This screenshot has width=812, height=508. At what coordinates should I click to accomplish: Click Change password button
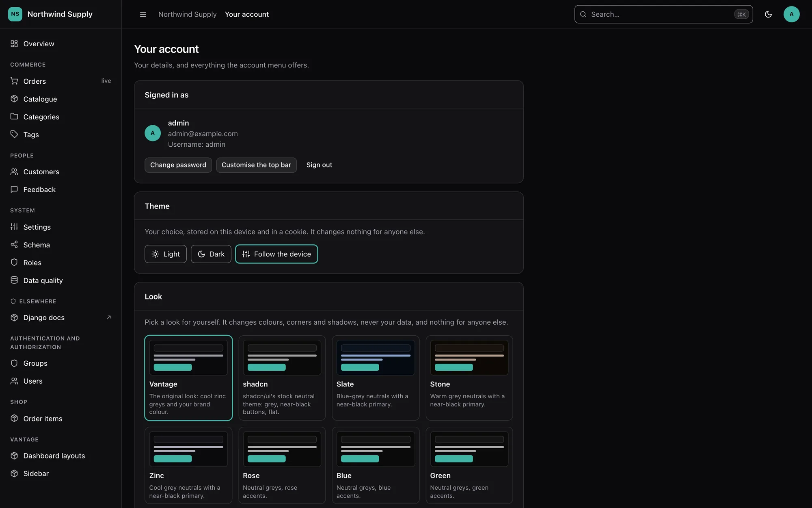click(178, 165)
